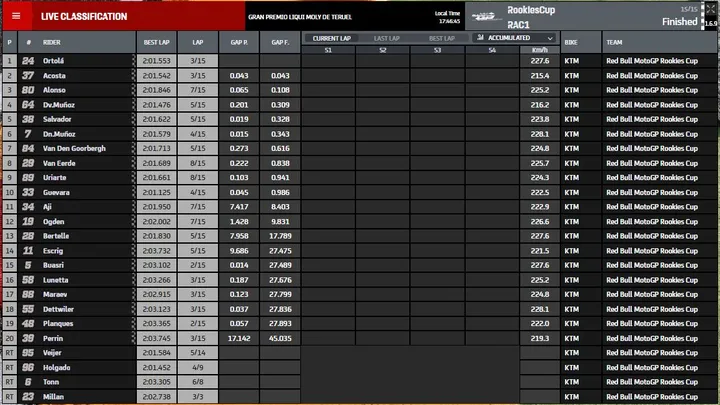The height and width of the screenshot is (405, 720).
Task: Click rider number 37
Action: point(28,75)
